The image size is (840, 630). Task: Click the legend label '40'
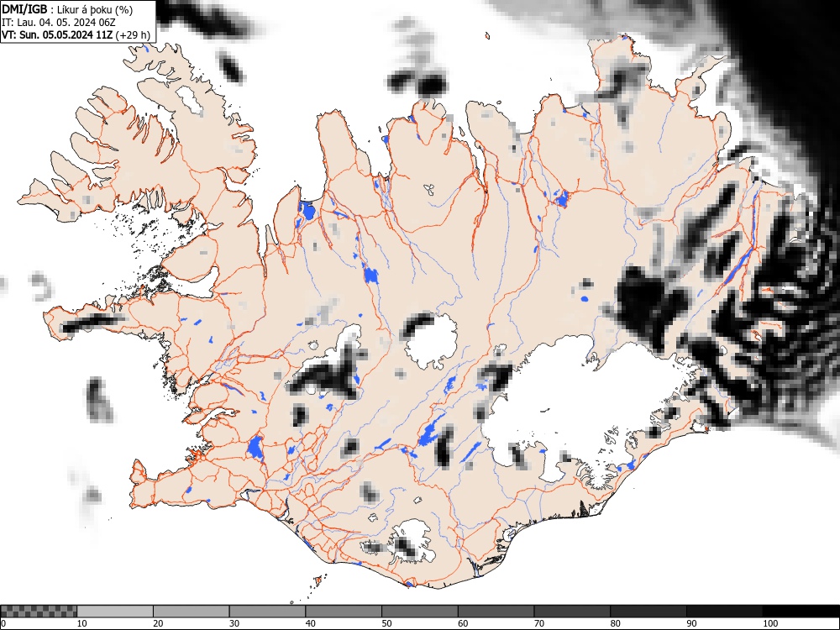[x=310, y=623]
